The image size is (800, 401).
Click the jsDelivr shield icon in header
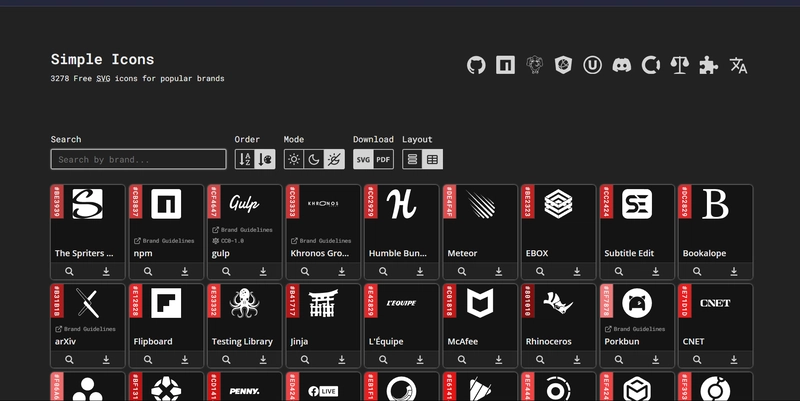[x=563, y=65]
